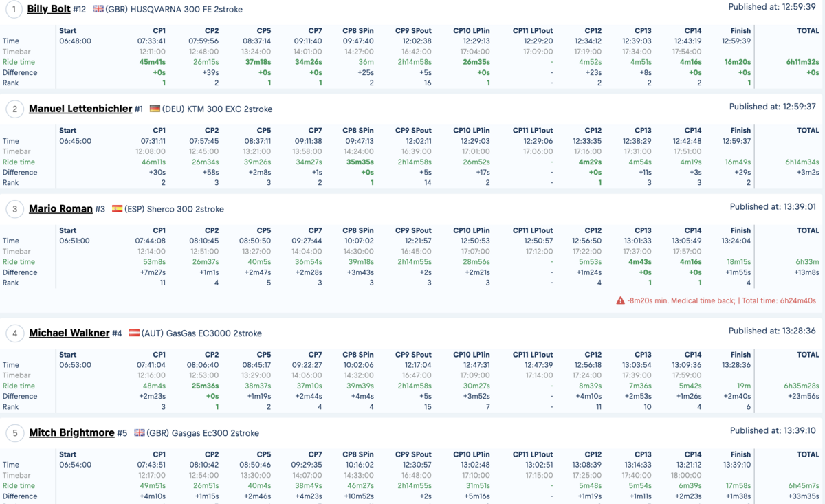Click Billy Bolt's rider number #12
The height and width of the screenshot is (504, 825).
pyautogui.click(x=81, y=10)
